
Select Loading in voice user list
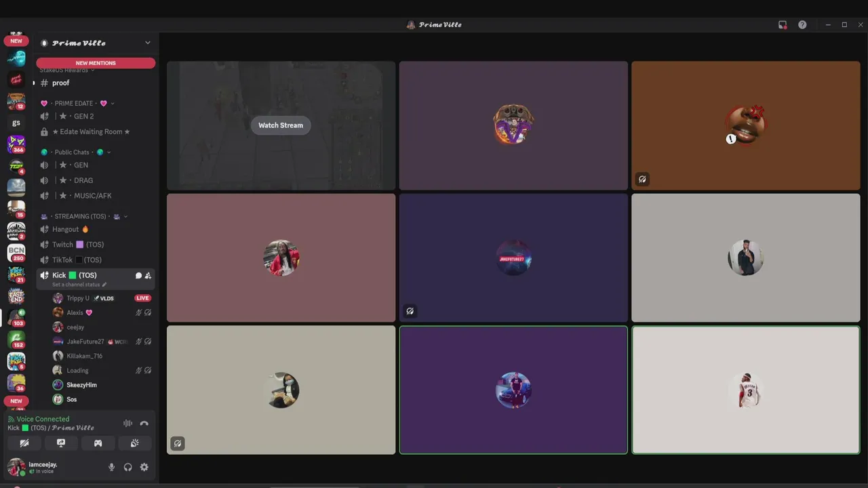pyautogui.click(x=101, y=371)
